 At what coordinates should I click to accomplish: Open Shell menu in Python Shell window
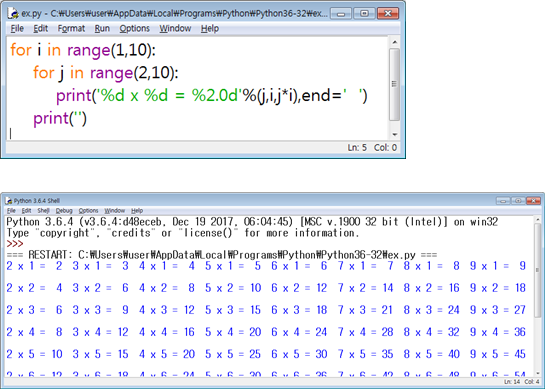click(43, 211)
